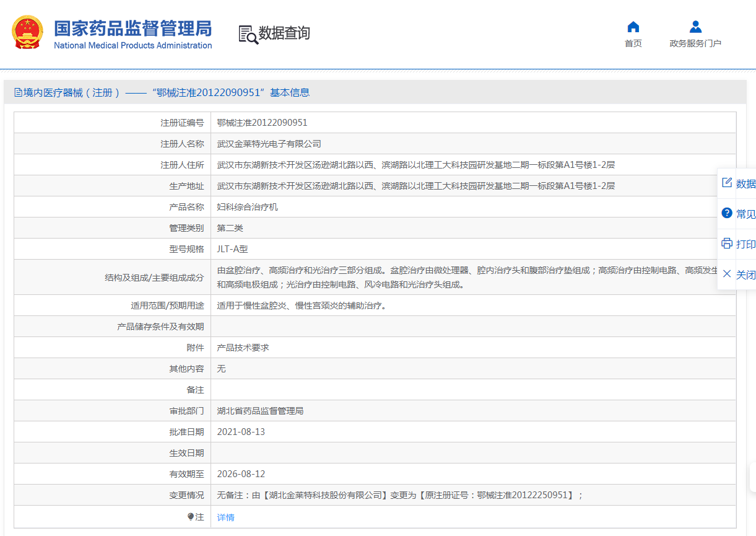This screenshot has height=536, width=756.
Task: Click National Medical Products Administration subtitle
Action: [133, 45]
